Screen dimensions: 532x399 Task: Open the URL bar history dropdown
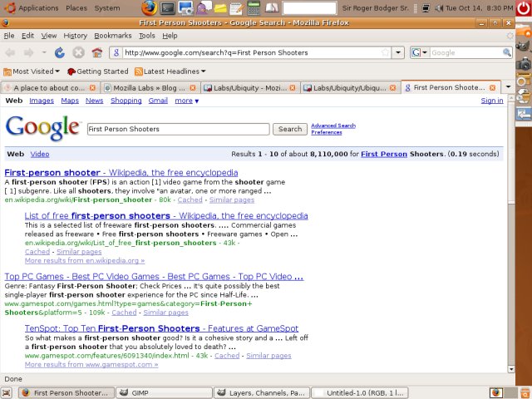(398, 52)
